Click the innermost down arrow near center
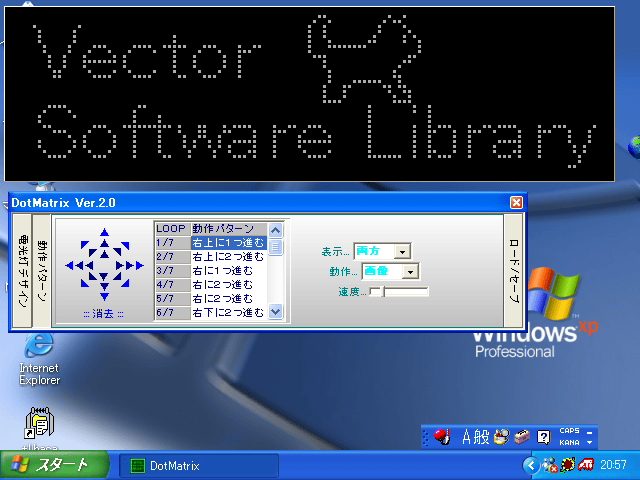640x480 pixels. (x=104, y=277)
